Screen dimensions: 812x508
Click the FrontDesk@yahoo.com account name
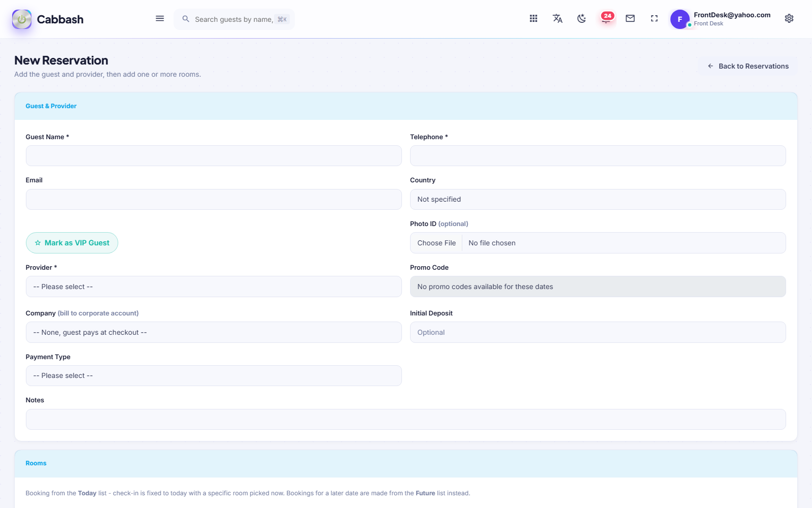tap(732, 15)
